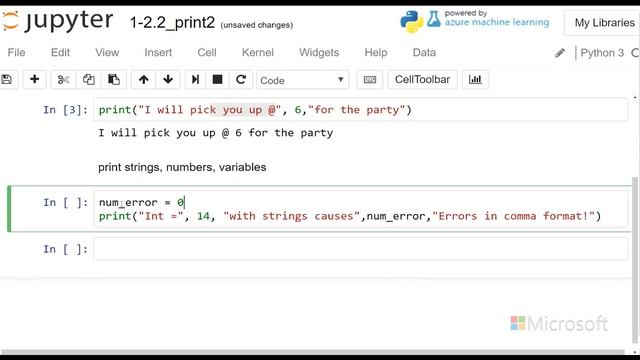This screenshot has height=360, width=640.
Task: Open File menu
Action: click(x=16, y=53)
